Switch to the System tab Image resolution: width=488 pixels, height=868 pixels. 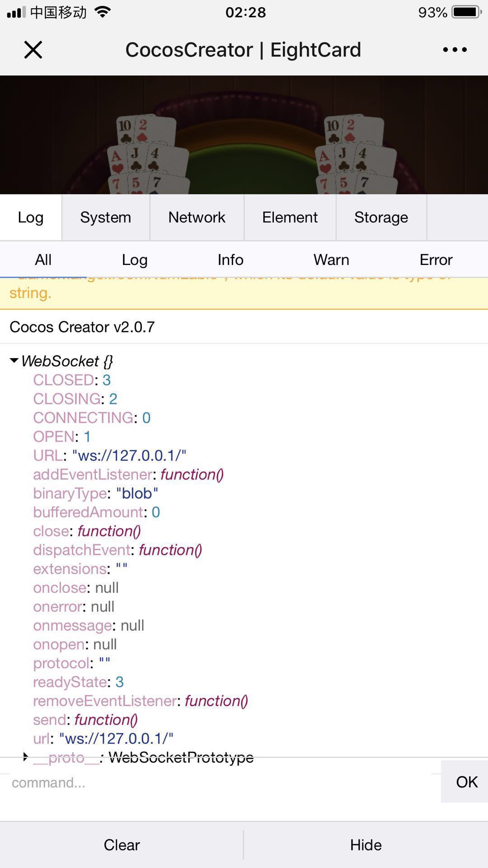105,217
